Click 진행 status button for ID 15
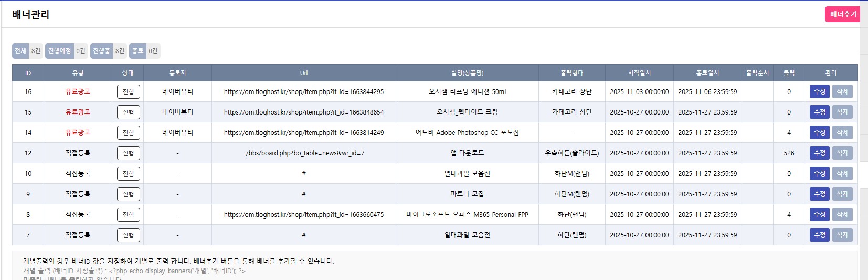Viewport: 868px width, 280px height. point(128,112)
